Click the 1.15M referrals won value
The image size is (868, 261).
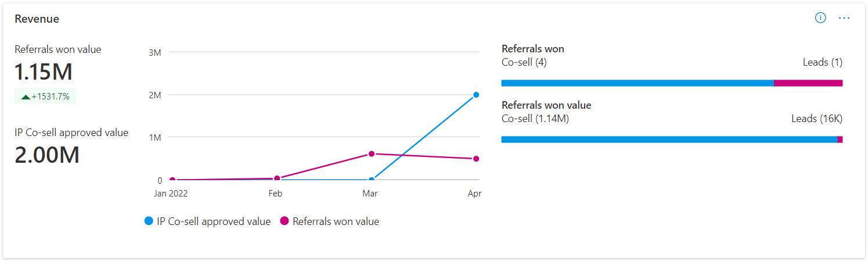pos(44,72)
